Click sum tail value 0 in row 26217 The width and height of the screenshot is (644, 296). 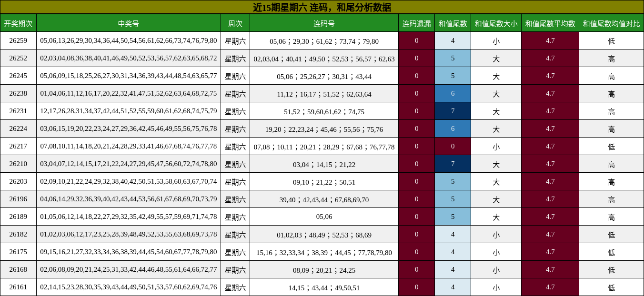coord(453,146)
